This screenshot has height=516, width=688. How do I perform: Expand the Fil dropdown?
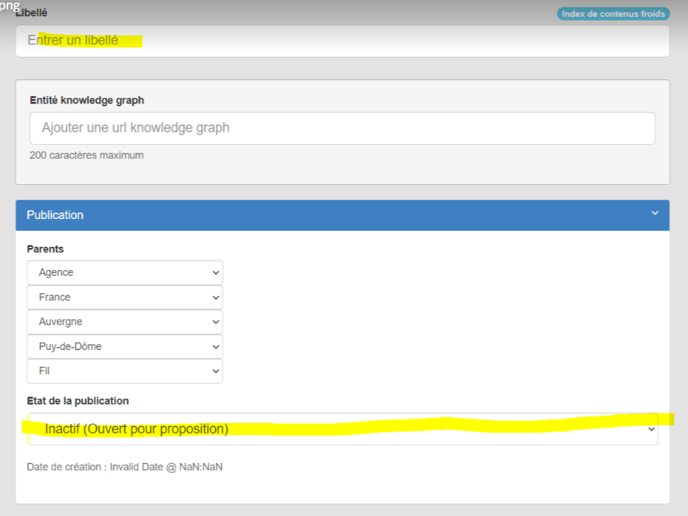[x=125, y=371]
